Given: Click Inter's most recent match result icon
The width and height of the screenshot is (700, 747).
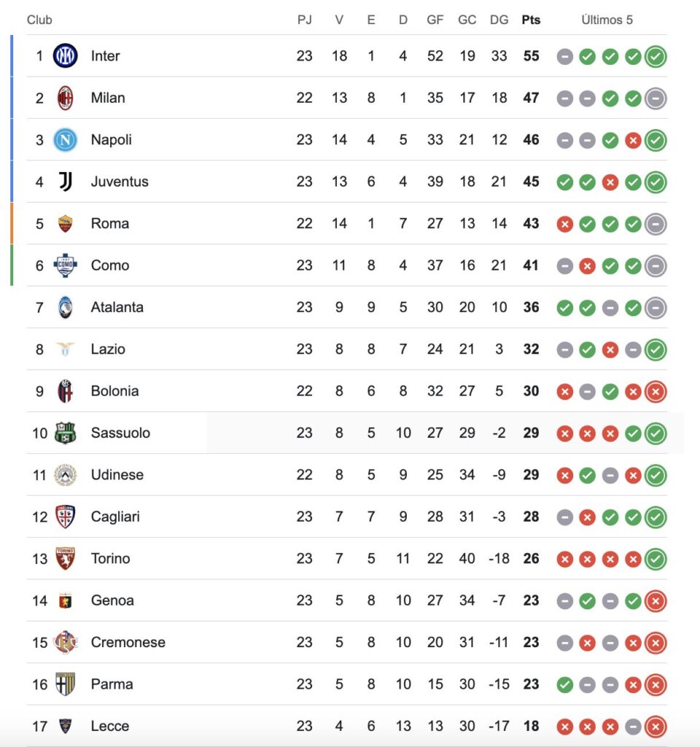Looking at the screenshot, I should [656, 56].
